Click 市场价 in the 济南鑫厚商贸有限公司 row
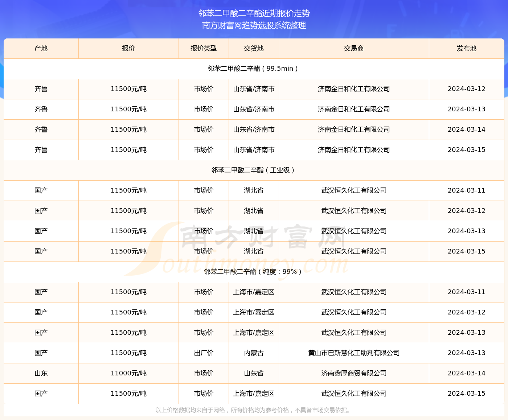This screenshot has height=420, width=508. 204,373
